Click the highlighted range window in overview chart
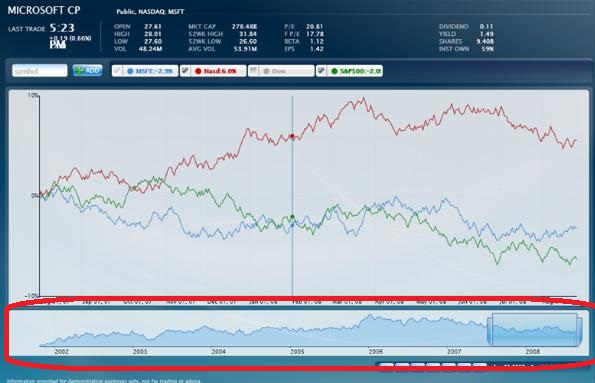Image resolution: width=595 pixels, height=383 pixels. (535, 329)
